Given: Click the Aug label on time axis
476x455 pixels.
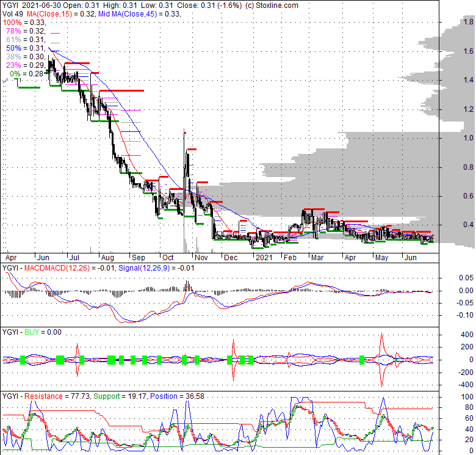Looking at the screenshot, I should click(x=107, y=258).
